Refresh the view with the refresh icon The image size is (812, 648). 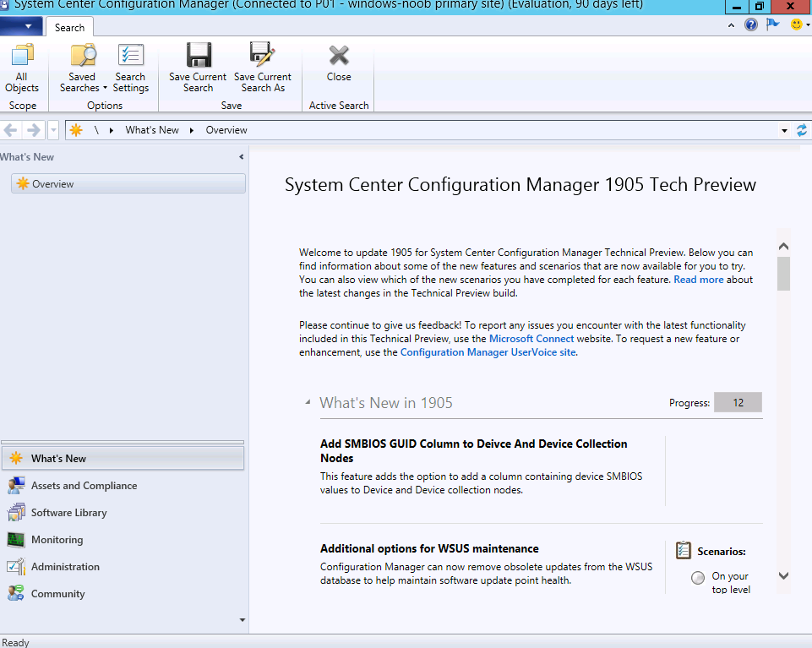click(802, 130)
